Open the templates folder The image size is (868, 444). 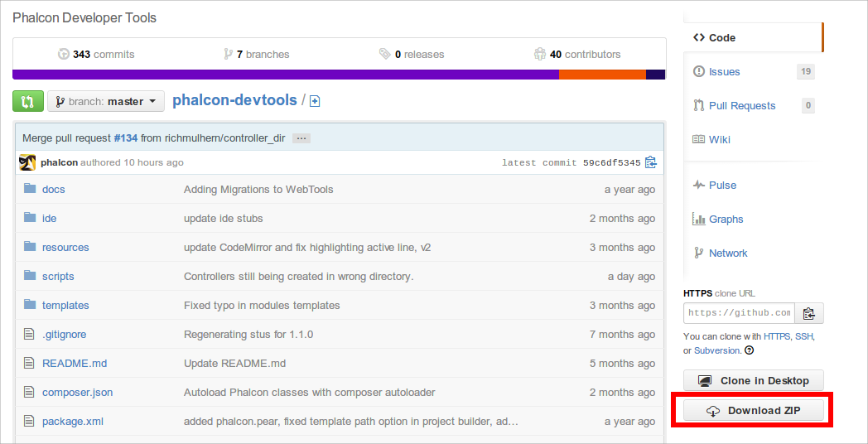coord(65,306)
